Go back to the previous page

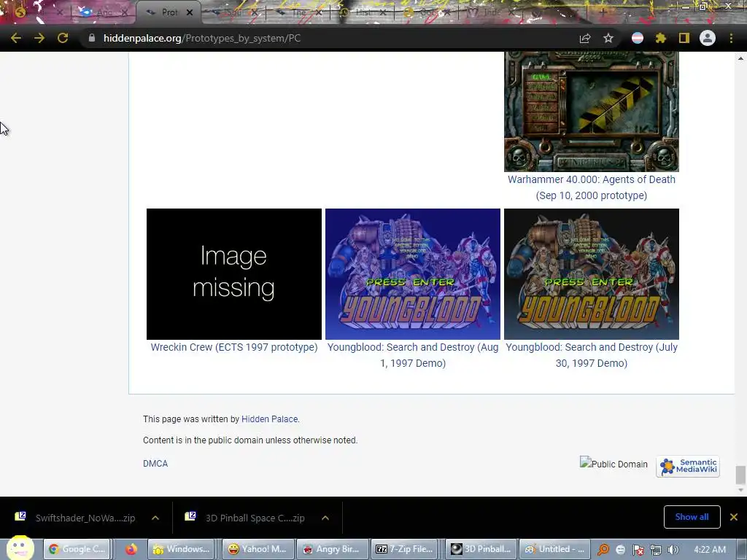tap(16, 38)
